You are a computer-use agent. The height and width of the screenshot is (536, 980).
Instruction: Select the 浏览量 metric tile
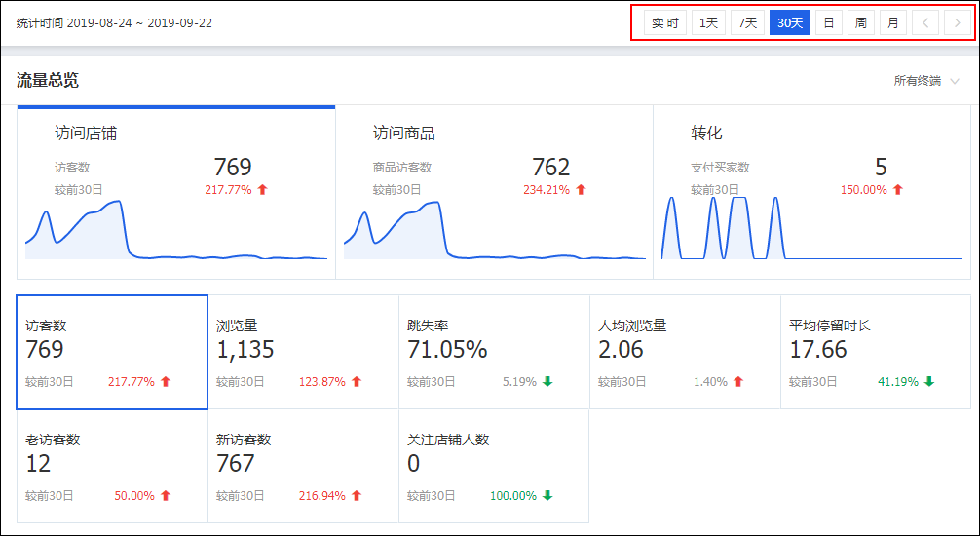click(303, 352)
